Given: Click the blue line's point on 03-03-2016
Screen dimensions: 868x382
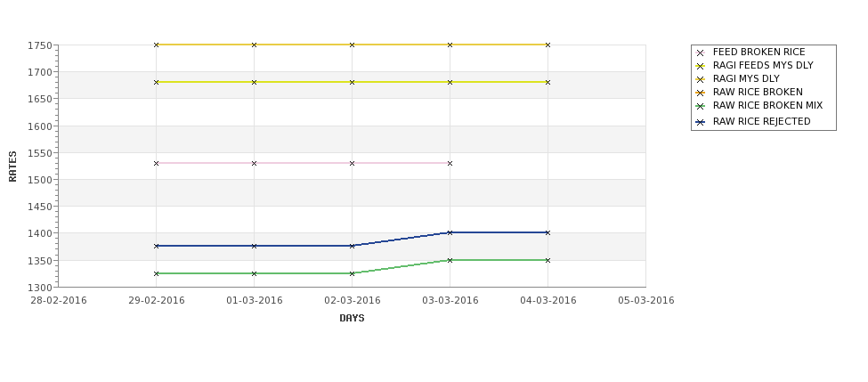Looking at the screenshot, I should pos(450,232).
